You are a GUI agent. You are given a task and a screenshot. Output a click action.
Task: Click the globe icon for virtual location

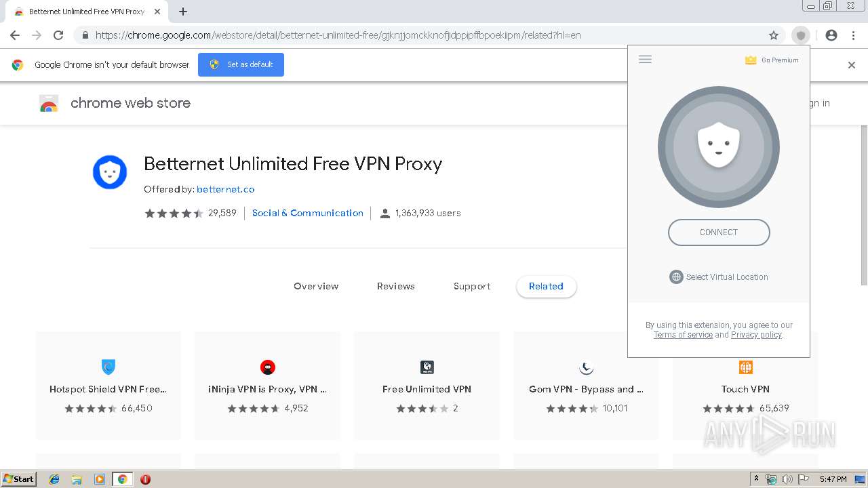click(x=676, y=277)
